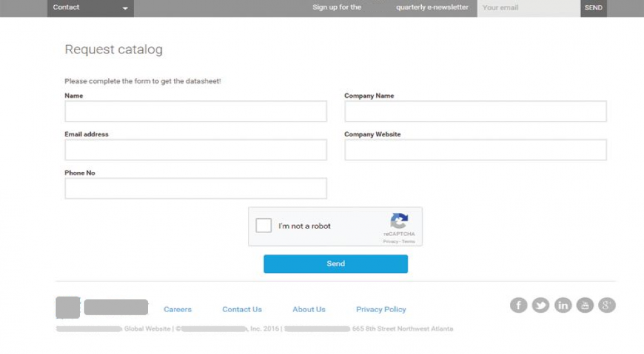Click the Your email newsletter field

coord(528,8)
